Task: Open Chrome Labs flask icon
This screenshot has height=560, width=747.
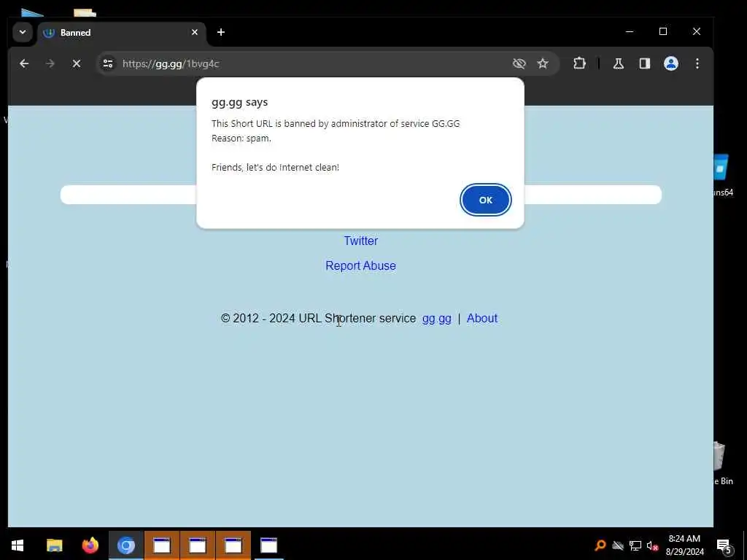Action: tap(619, 64)
